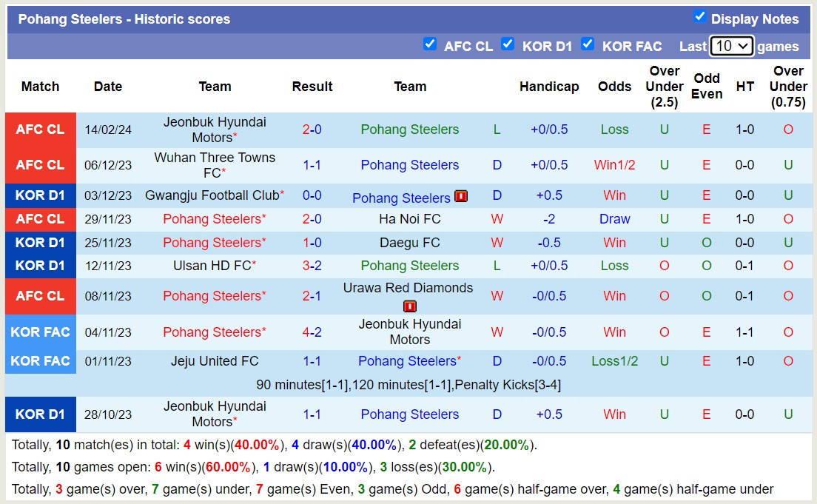
Task: Click KOR D1 label for 28/10/23 match
Action: (40, 414)
